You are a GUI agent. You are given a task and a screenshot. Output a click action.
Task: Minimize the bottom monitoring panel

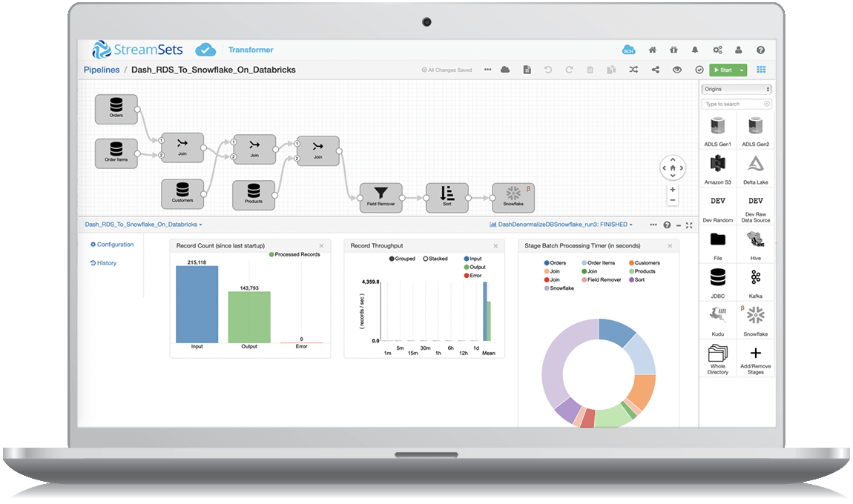pos(679,225)
